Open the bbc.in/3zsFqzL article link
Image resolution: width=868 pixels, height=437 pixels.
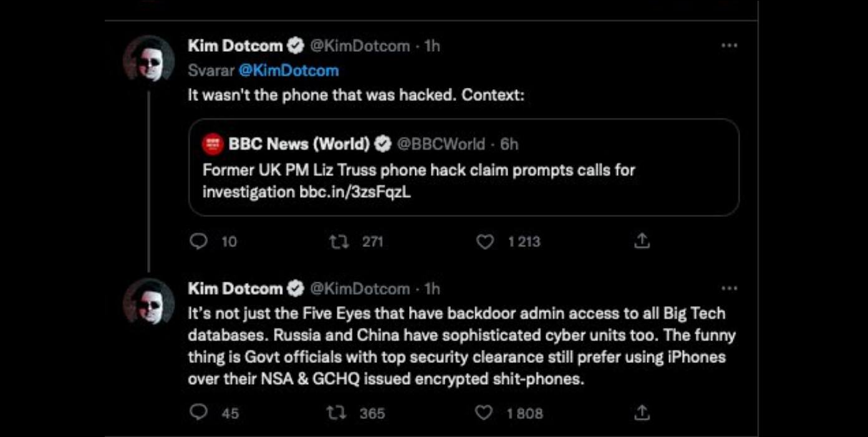355,192
